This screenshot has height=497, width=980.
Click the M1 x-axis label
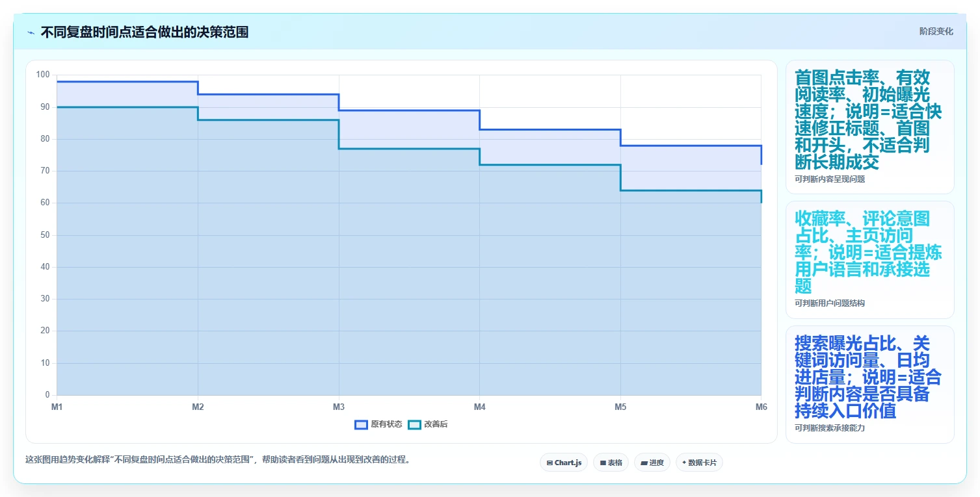tap(57, 407)
